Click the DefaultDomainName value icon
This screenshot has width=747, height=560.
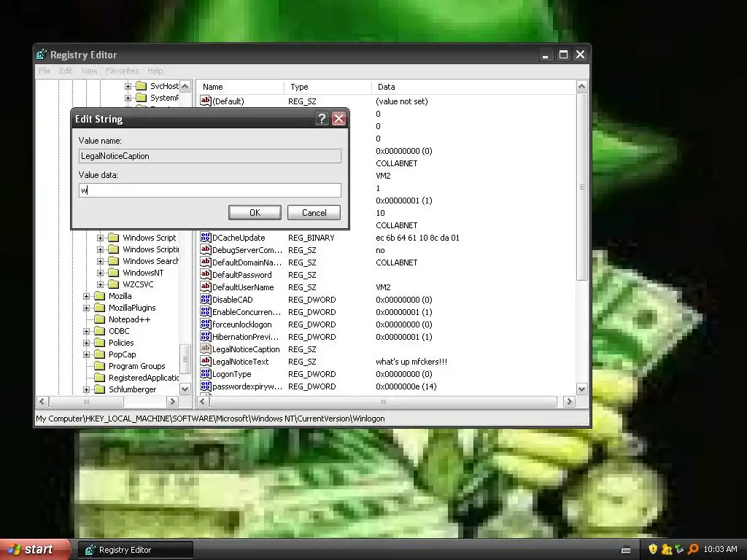[205, 262]
